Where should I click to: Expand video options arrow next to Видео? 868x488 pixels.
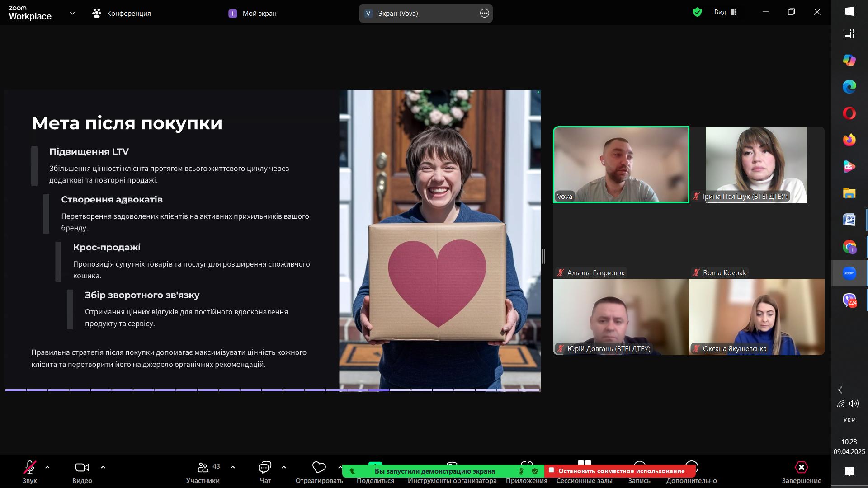pos(103,467)
